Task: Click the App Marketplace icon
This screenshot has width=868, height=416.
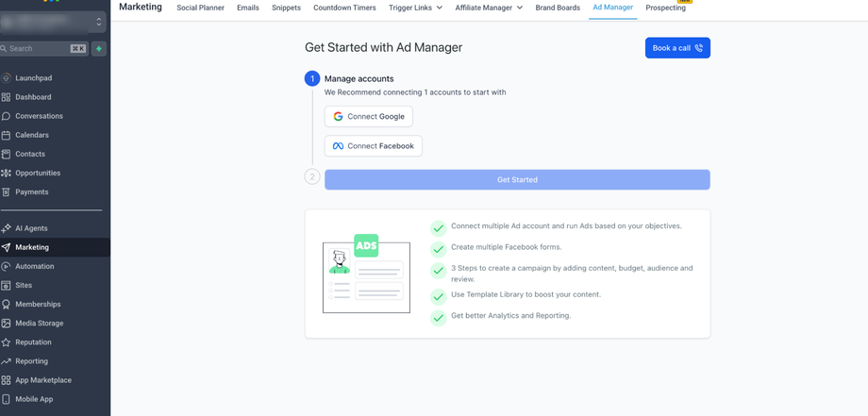Action: (x=6, y=380)
